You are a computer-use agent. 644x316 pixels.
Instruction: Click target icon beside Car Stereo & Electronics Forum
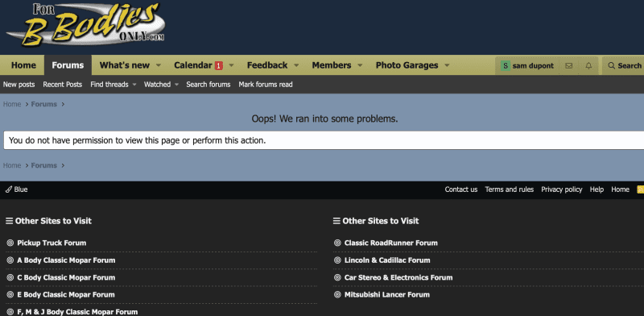337,277
